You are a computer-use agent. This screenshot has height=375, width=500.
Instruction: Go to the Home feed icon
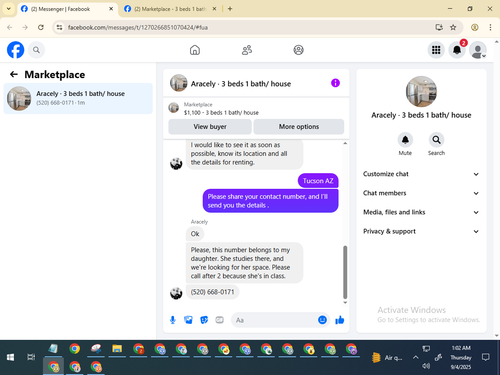tap(195, 50)
